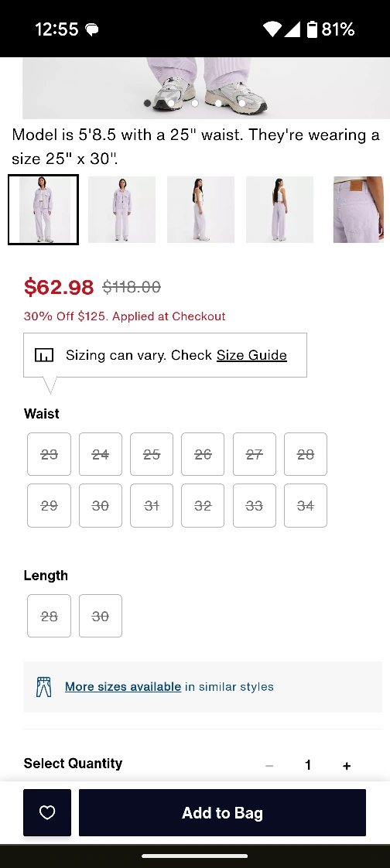Tap the Wi-Fi status icon
This screenshot has height=868, width=390.
(x=272, y=29)
